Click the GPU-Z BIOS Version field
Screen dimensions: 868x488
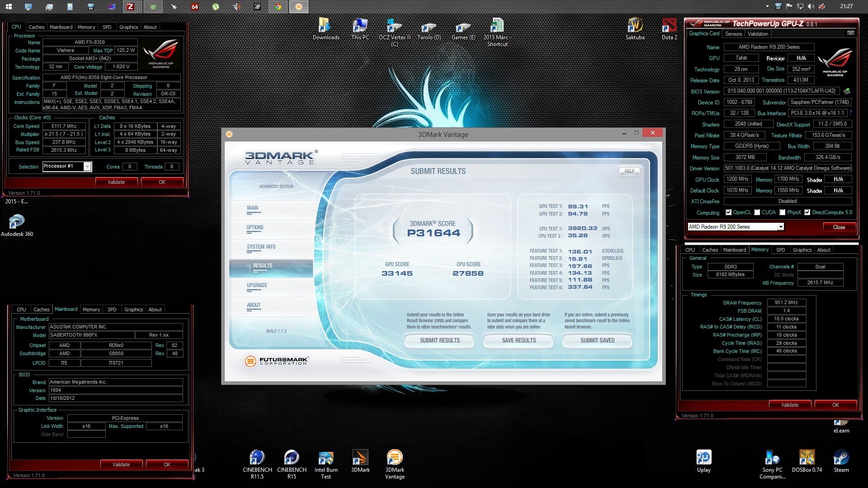click(x=782, y=91)
